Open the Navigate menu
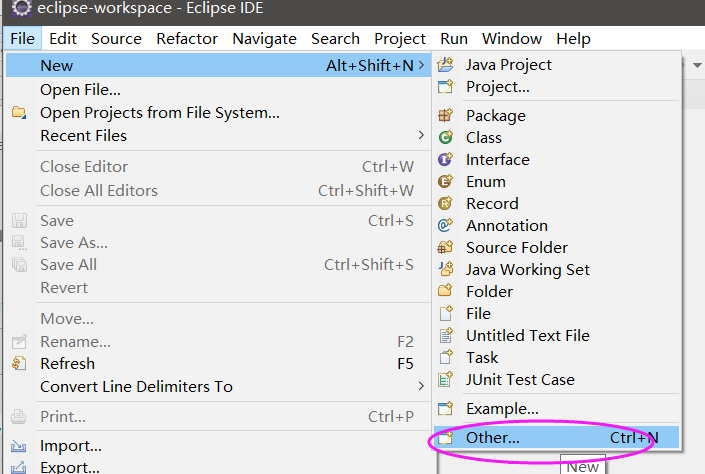Screen dimensions: 705x474 [x=264, y=39]
